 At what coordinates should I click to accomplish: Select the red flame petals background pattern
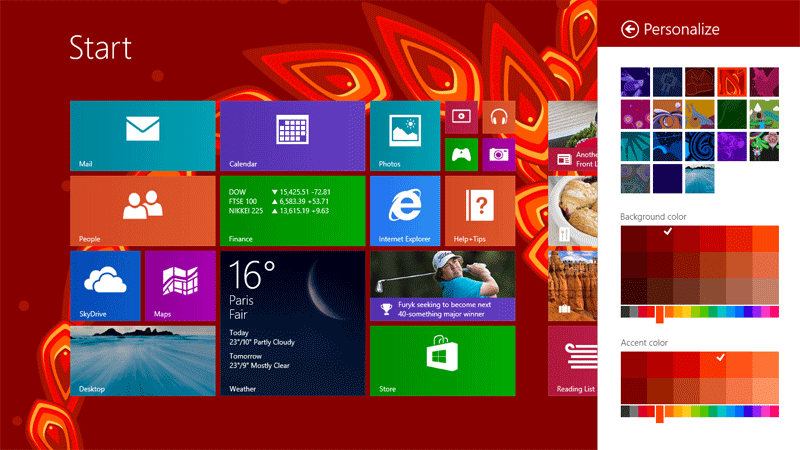point(732,82)
